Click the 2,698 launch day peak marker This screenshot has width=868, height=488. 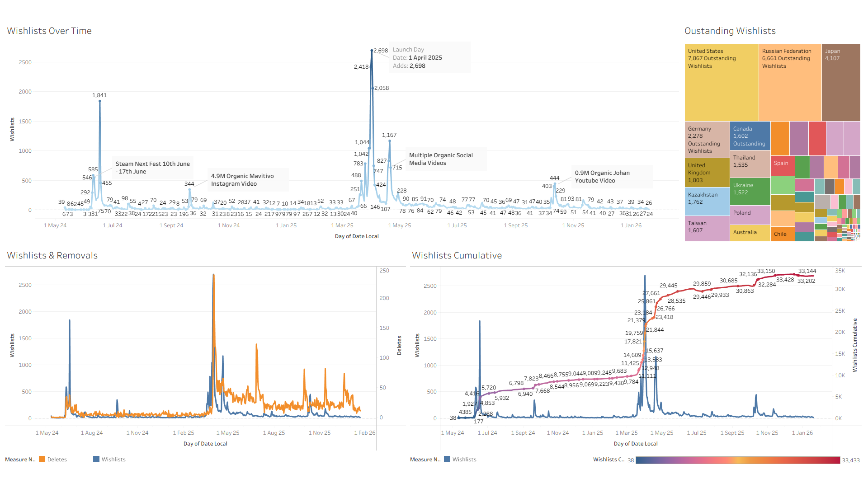(x=372, y=51)
